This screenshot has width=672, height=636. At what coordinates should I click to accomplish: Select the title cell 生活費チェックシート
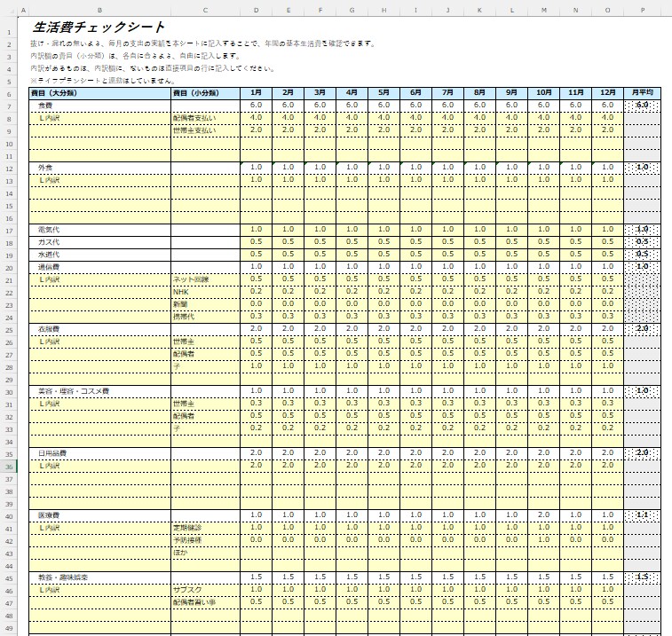point(99,27)
